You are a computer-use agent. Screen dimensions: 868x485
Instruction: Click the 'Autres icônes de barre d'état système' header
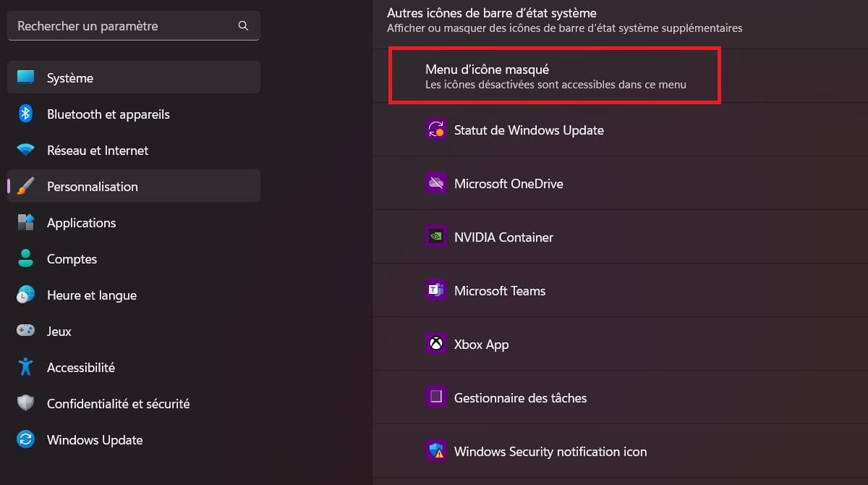[492, 13]
